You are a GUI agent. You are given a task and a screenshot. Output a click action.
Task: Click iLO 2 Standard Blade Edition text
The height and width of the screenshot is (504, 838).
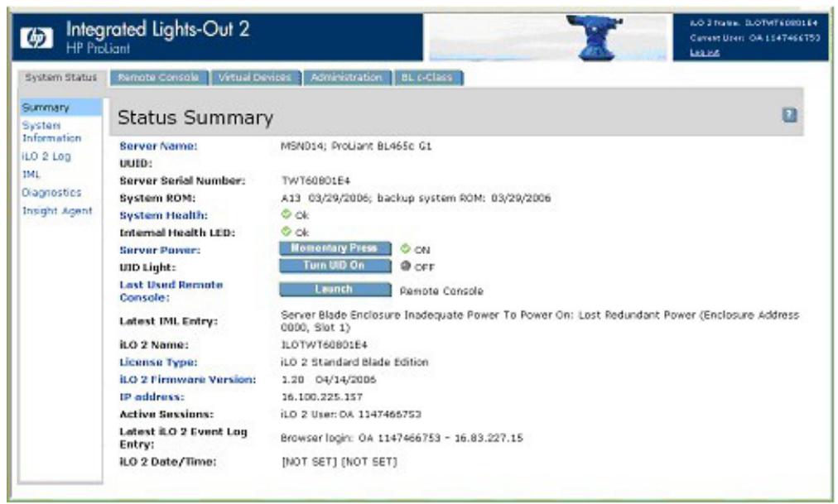(x=354, y=362)
